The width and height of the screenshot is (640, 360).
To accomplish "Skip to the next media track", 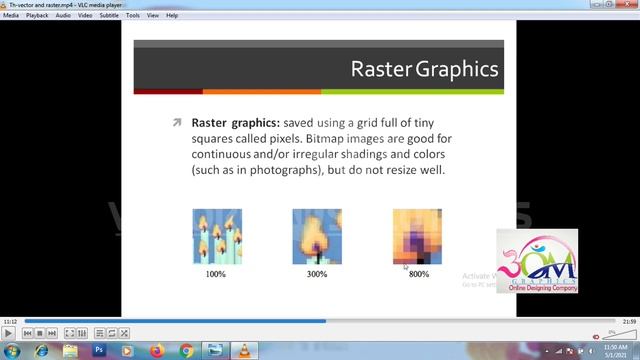I will tap(52, 333).
